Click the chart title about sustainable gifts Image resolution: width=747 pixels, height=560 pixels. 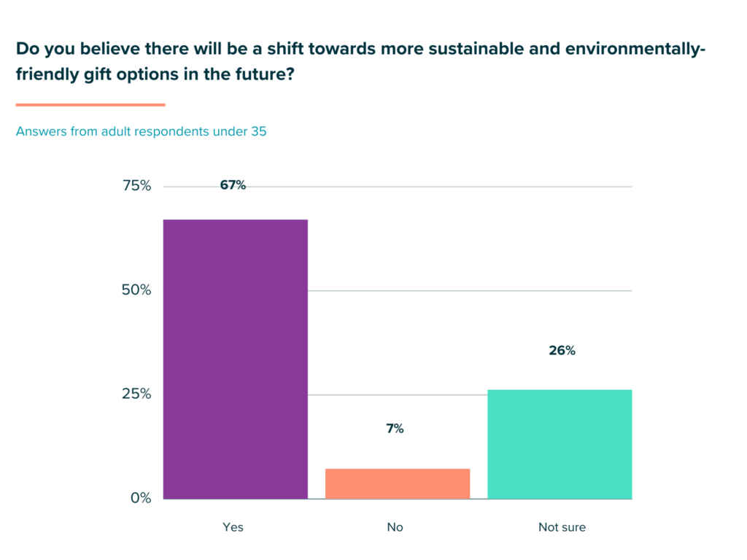[x=360, y=61]
